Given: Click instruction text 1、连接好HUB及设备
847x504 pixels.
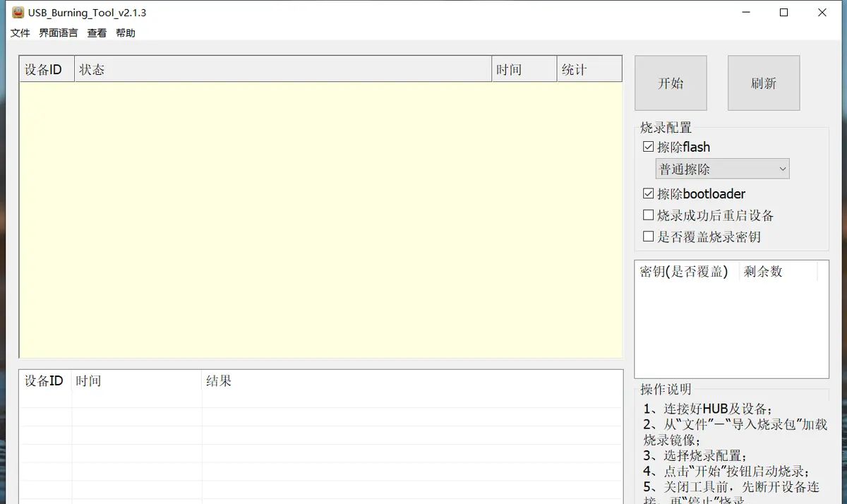Looking at the screenshot, I should click(707, 409).
